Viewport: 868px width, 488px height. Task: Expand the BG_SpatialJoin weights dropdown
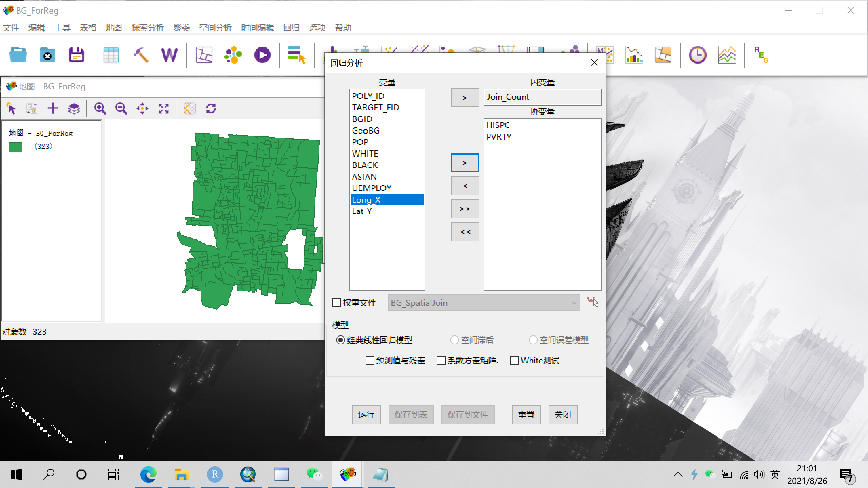tap(574, 303)
